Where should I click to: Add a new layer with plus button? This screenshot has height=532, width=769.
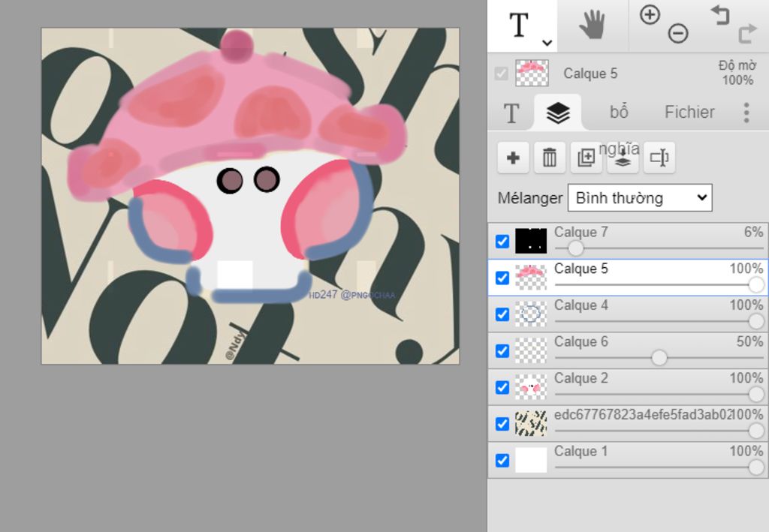point(513,158)
